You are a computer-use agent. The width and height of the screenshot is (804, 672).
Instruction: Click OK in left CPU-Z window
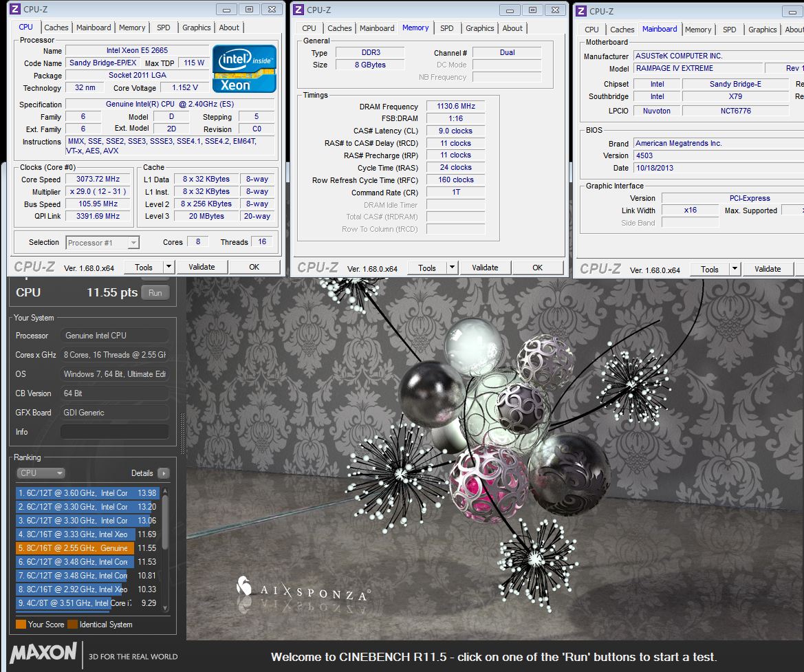coord(254,267)
